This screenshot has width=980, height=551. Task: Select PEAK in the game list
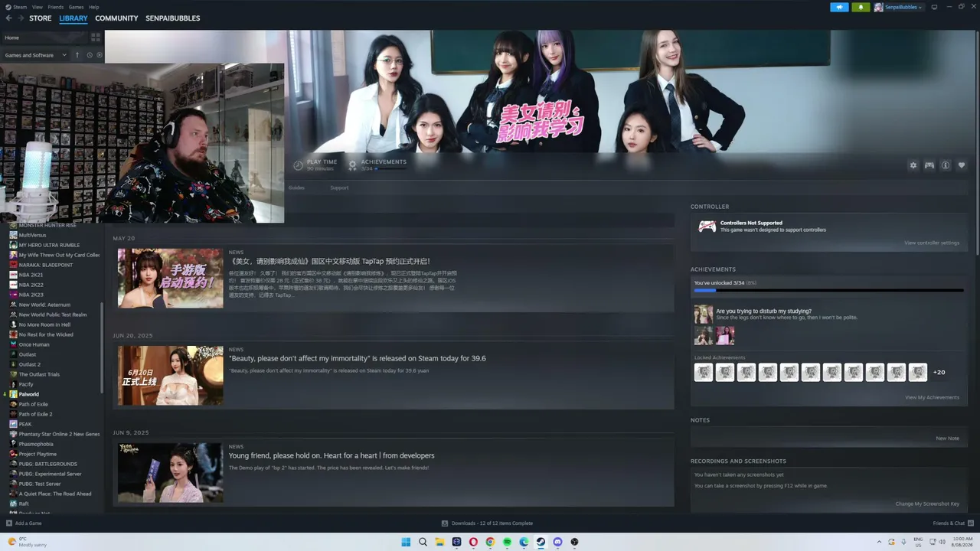(x=25, y=424)
